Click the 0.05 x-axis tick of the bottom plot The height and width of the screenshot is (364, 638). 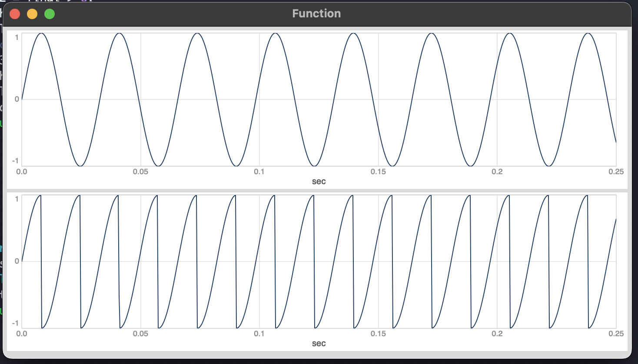click(140, 334)
